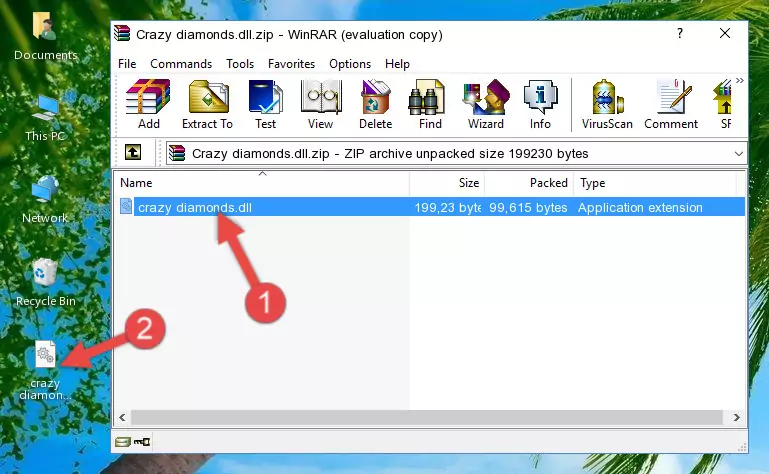Image resolution: width=769 pixels, height=474 pixels.
Task: Select the crazy diamonds desktop file
Action: (x=45, y=371)
